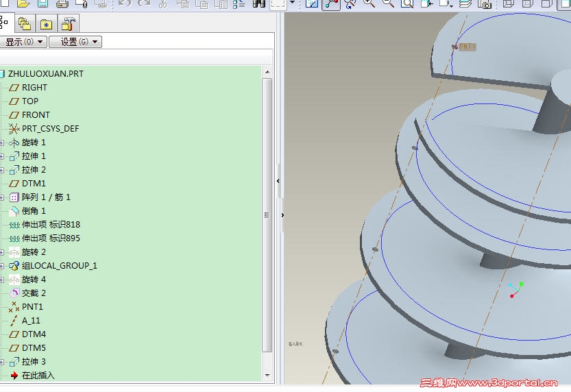Select the TOP datum plane
Image resolution: width=571 pixels, height=392 pixels.
(30, 101)
